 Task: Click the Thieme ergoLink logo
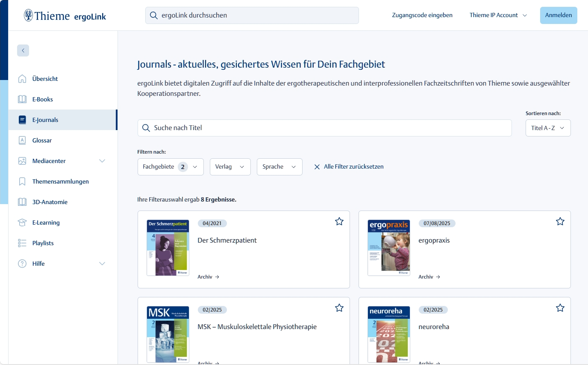[x=65, y=16]
